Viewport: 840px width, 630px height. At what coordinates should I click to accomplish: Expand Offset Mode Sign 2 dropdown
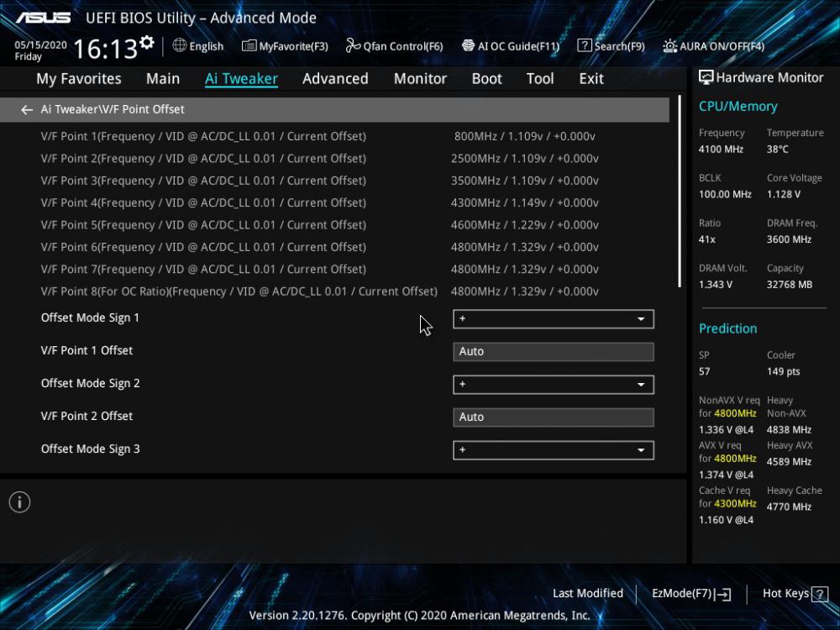pyautogui.click(x=554, y=385)
